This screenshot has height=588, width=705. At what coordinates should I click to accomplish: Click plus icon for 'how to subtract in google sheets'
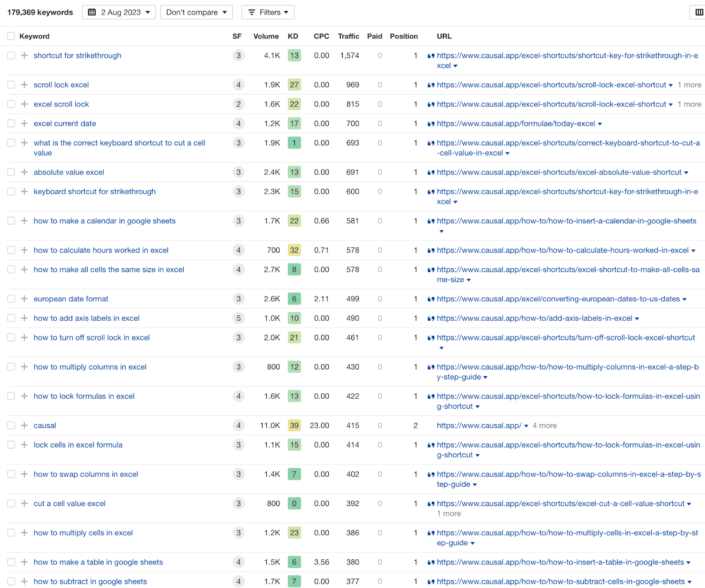point(24,581)
